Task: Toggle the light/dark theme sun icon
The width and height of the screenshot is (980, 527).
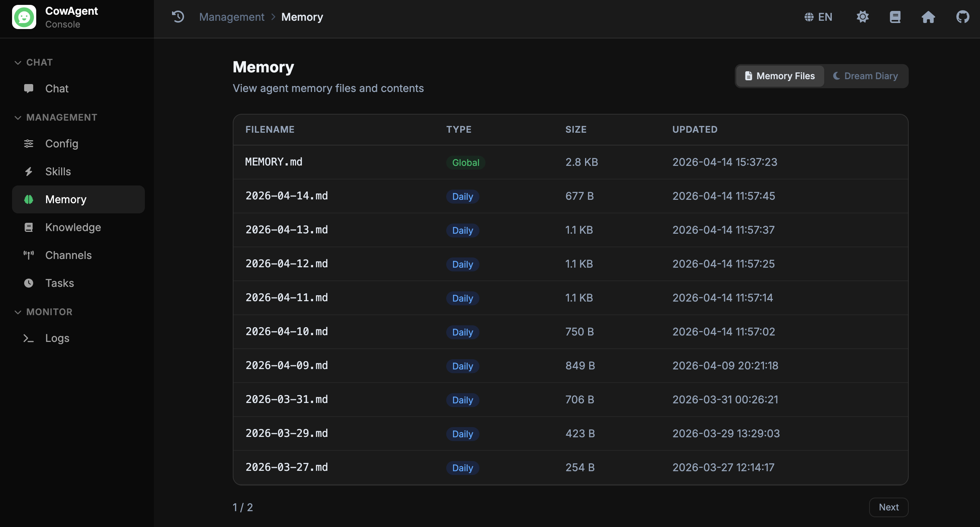Action: [x=862, y=17]
